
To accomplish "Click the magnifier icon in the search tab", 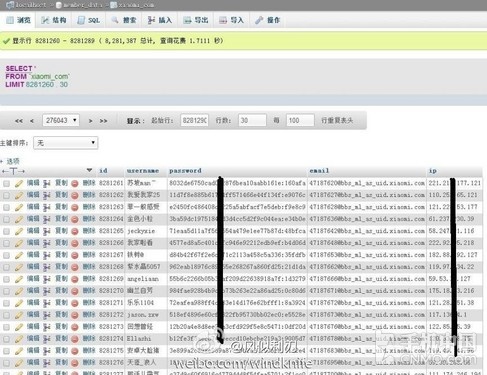I will click(115, 20).
